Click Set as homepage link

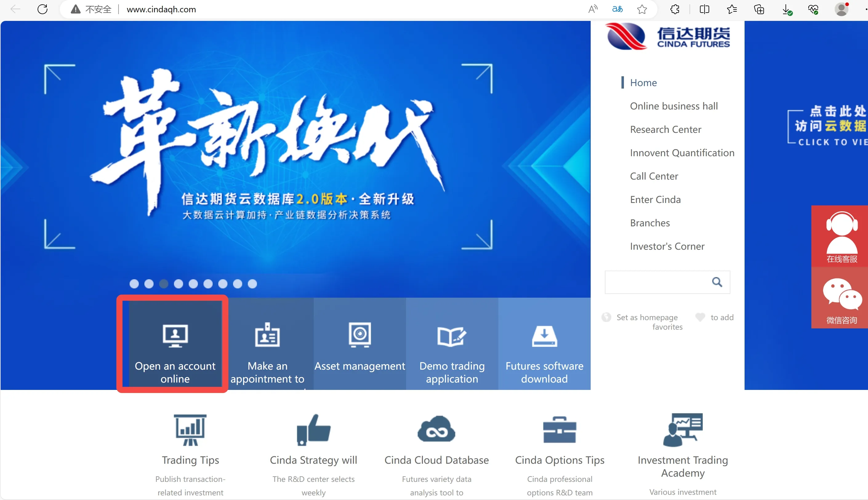pyautogui.click(x=647, y=317)
